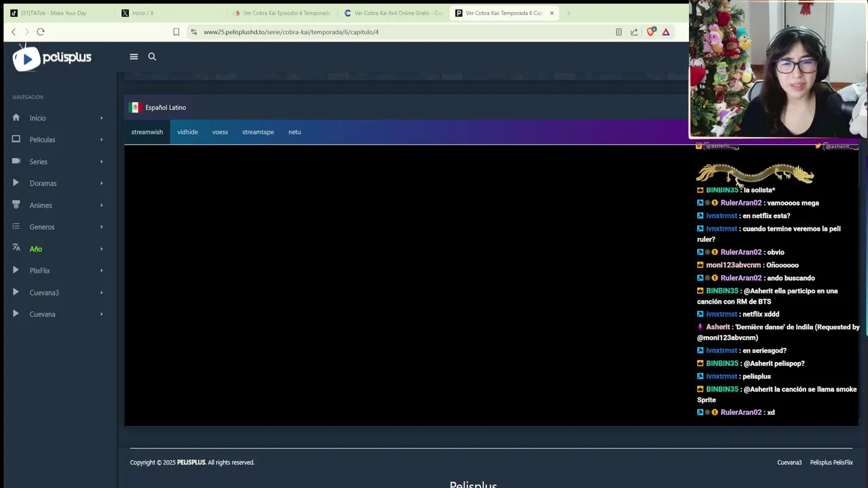The width and height of the screenshot is (868, 488).
Task: Click the list icon beside Generos
Action: [x=16, y=226]
